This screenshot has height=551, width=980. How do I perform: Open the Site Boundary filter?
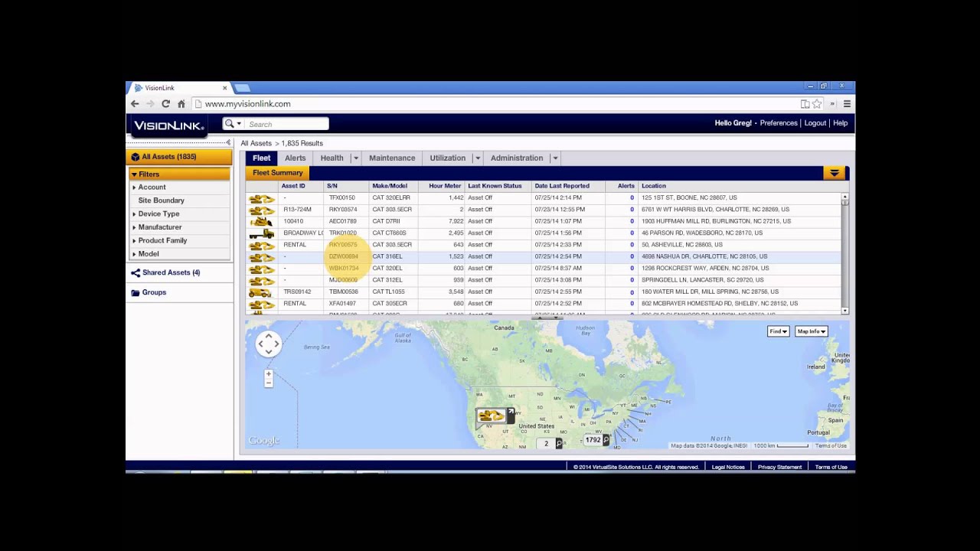[x=161, y=201]
